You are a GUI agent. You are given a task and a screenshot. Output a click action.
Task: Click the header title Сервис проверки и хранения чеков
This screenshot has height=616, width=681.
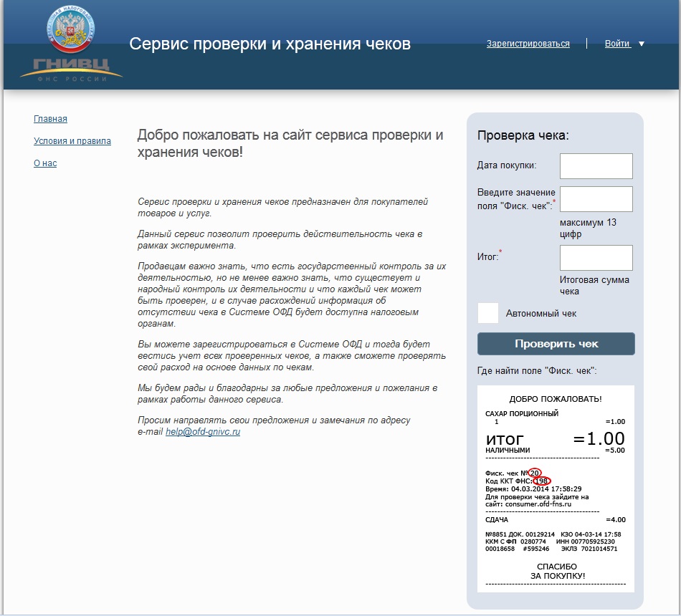[270, 44]
